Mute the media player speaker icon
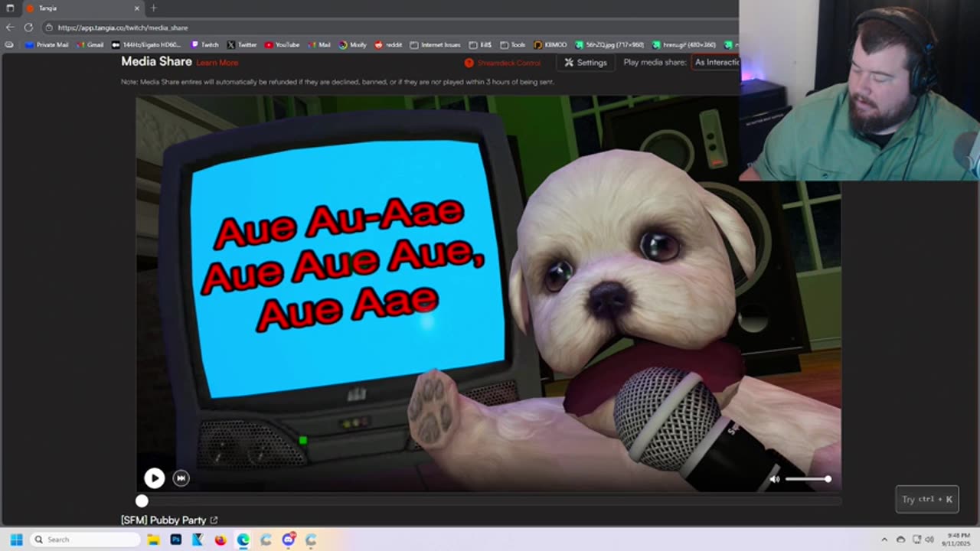Screen dimensions: 980x551 pos(775,479)
